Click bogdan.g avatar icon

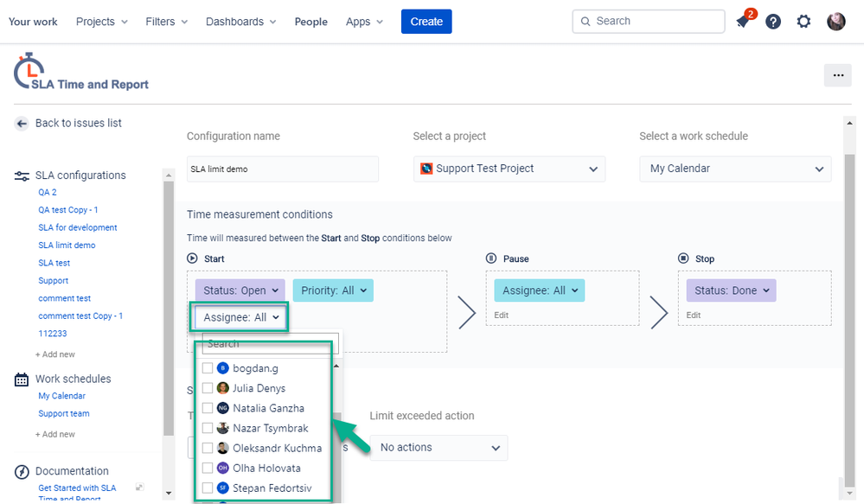click(222, 368)
